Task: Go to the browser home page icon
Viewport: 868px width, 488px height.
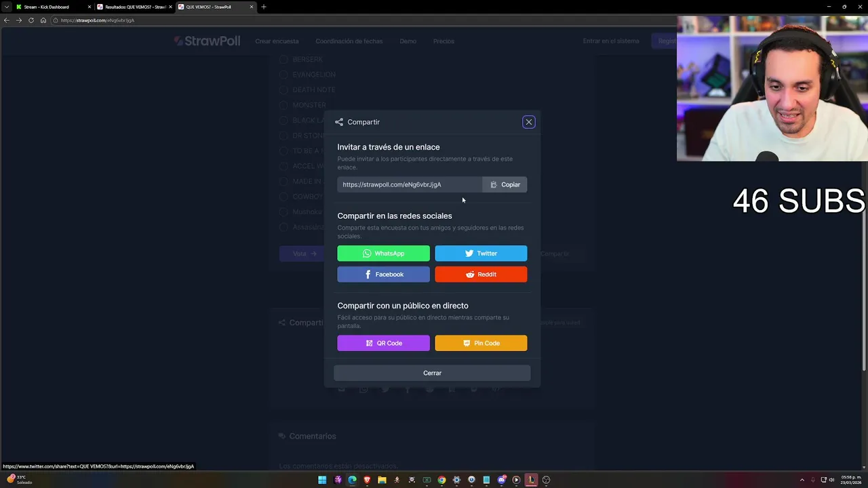Action: (x=43, y=20)
